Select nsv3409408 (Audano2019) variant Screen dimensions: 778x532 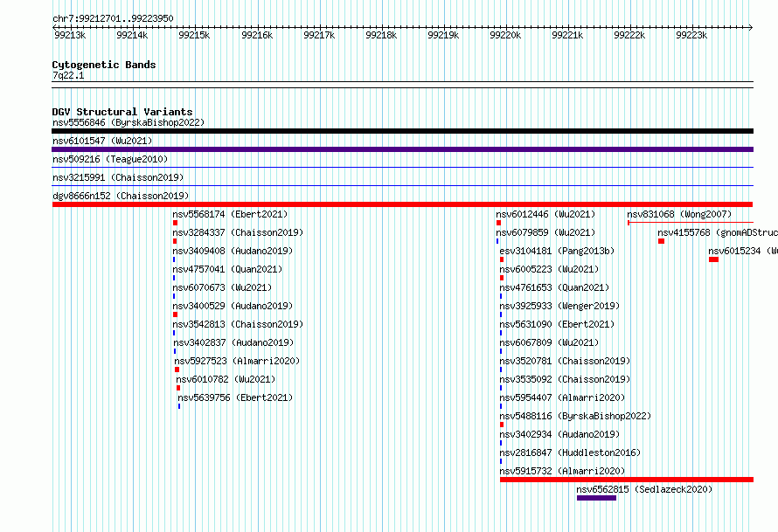click(233, 251)
